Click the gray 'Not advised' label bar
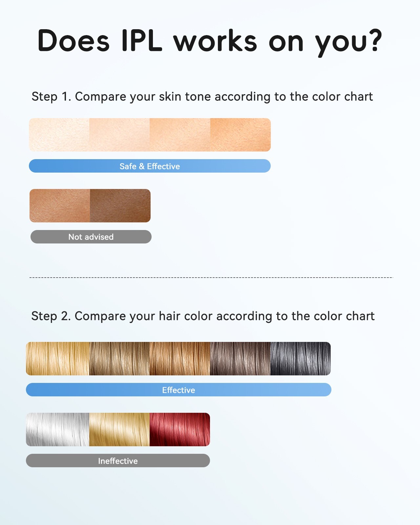This screenshot has height=525, width=420. (x=91, y=237)
